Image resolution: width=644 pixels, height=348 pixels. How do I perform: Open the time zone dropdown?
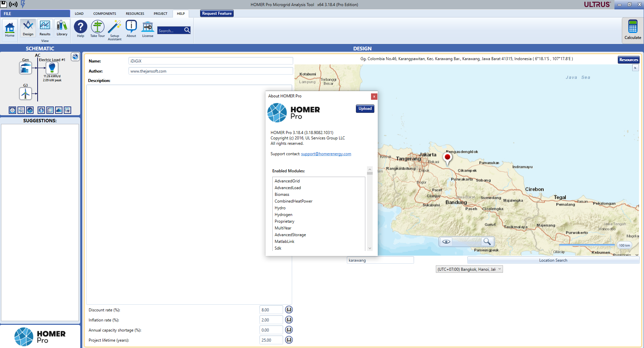[x=469, y=269]
